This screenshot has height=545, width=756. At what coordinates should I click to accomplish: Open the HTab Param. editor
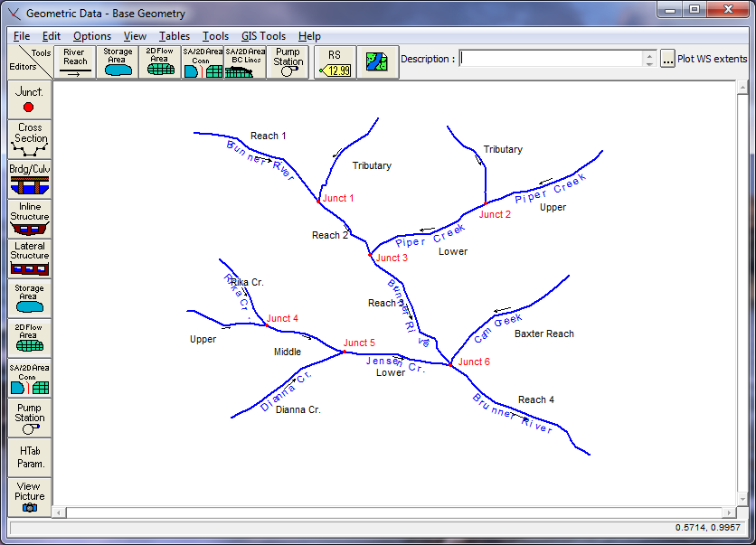click(x=28, y=456)
